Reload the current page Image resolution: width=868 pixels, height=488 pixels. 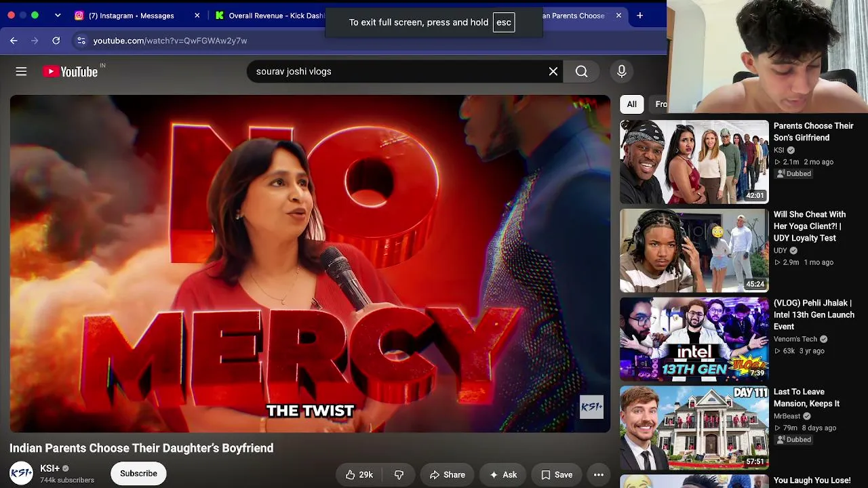56,41
